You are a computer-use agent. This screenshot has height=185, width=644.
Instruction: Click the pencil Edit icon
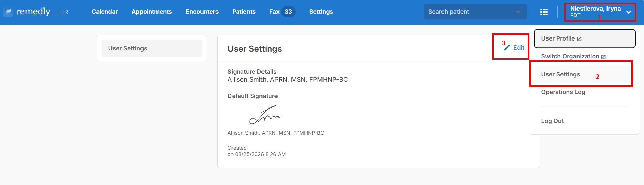507,48
